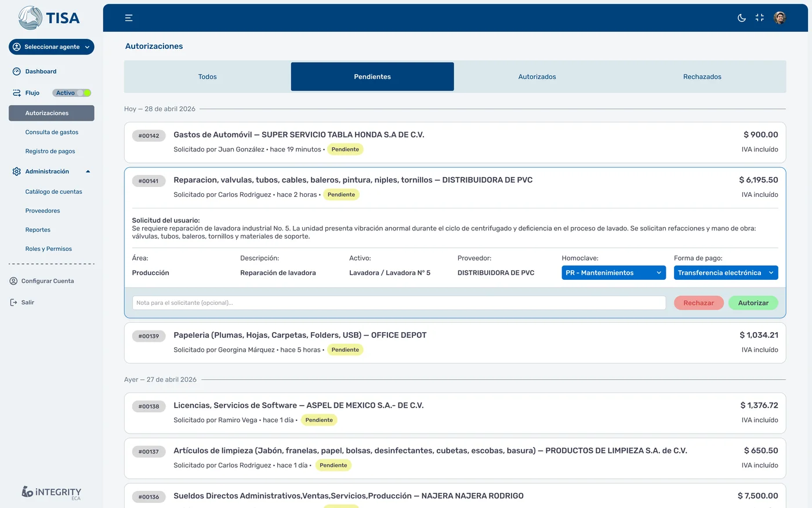Open request #00139 Papeleria OFFICE DEPOT
812x508 pixels.
pos(455,343)
